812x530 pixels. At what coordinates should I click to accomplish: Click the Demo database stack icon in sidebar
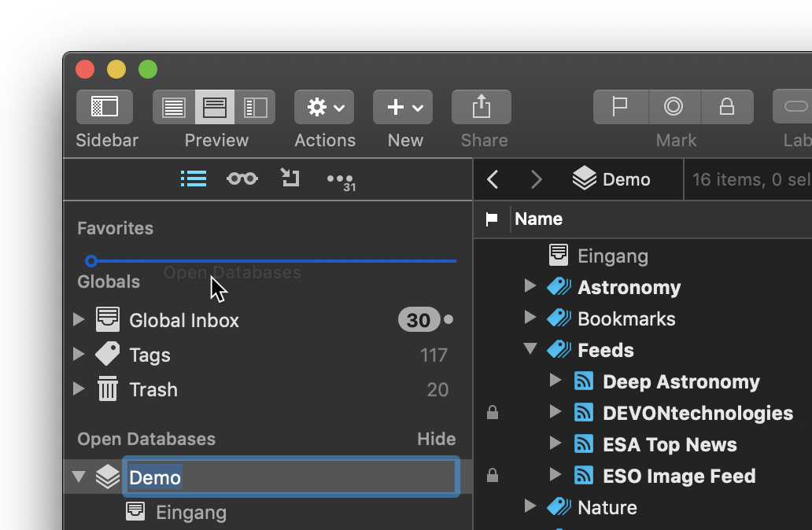coord(108,477)
